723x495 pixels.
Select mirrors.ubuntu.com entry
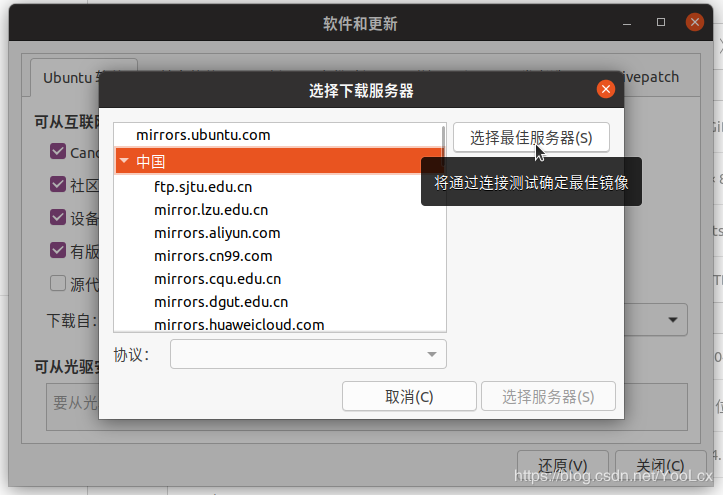pos(203,135)
